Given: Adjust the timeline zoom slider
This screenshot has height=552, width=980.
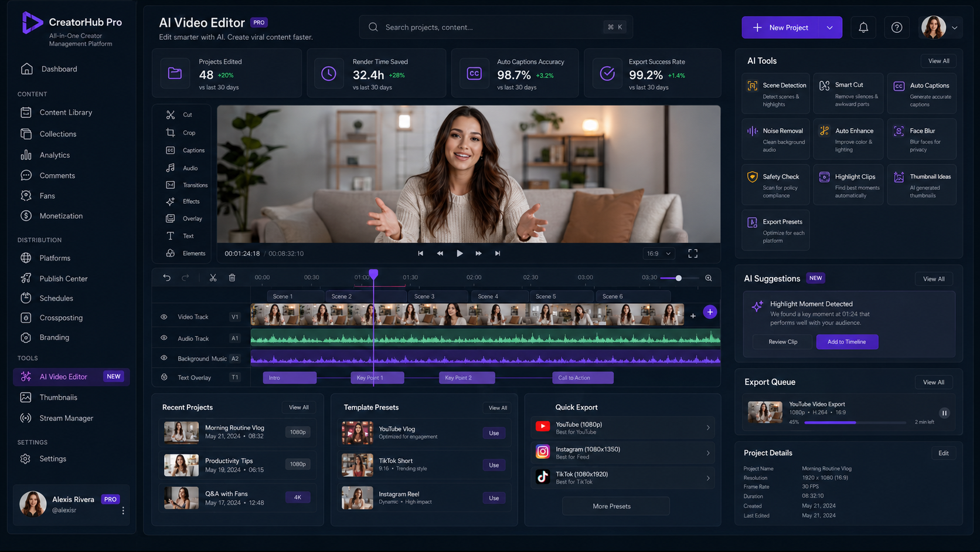Looking at the screenshot, I should pos(679,278).
